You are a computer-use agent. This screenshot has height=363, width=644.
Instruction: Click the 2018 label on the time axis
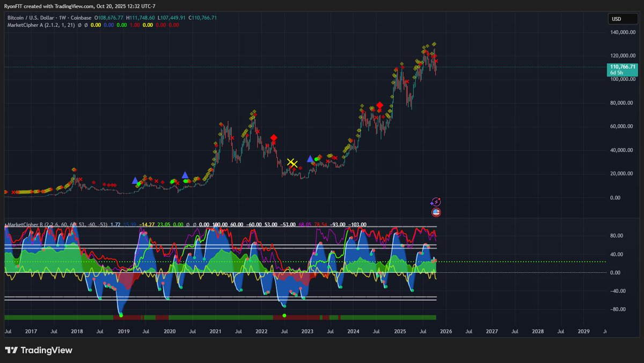click(x=77, y=332)
